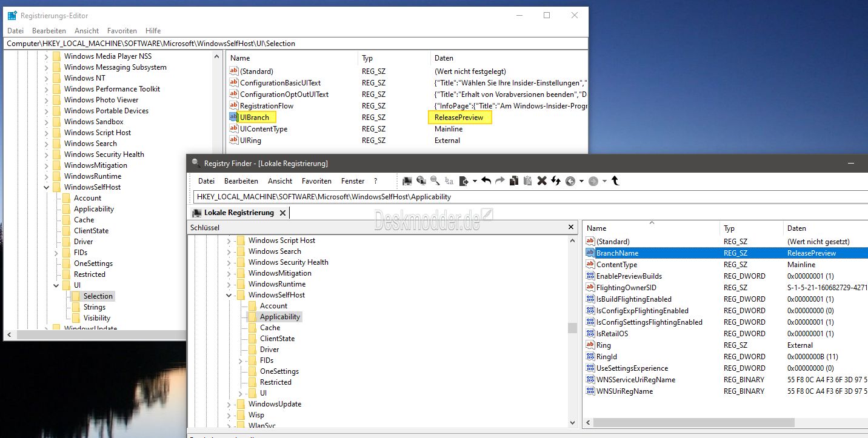This screenshot has width=868, height=438.
Task: Select the FlightingOwnerSID value row
Action: pyautogui.click(x=726, y=287)
